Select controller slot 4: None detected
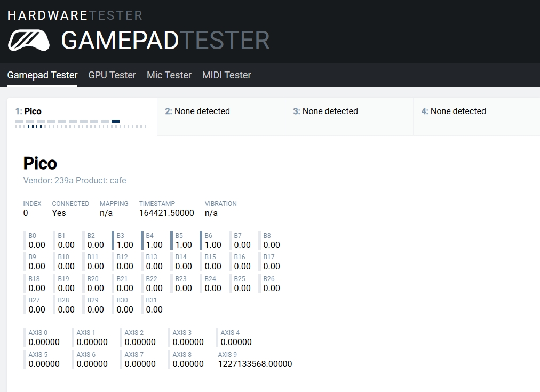 [454, 111]
